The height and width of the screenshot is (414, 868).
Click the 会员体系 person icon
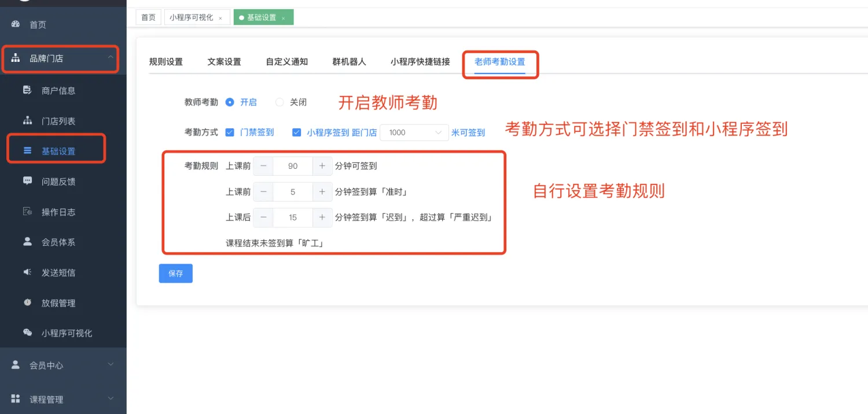[x=27, y=242]
